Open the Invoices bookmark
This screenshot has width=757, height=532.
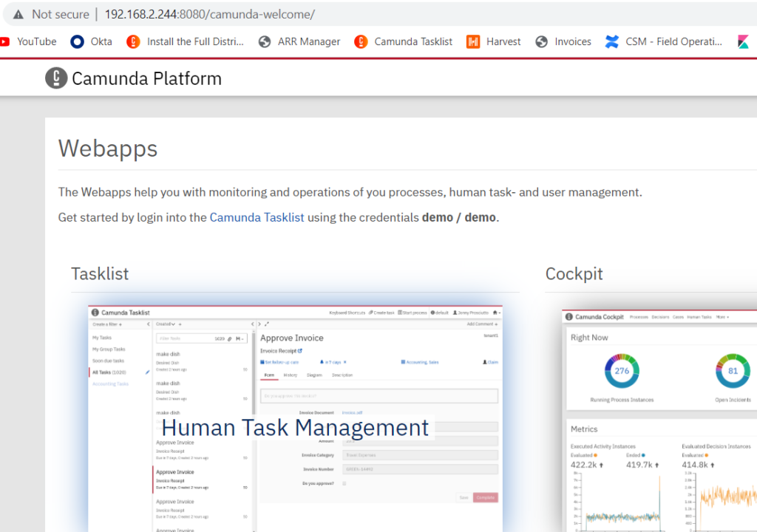click(x=563, y=42)
